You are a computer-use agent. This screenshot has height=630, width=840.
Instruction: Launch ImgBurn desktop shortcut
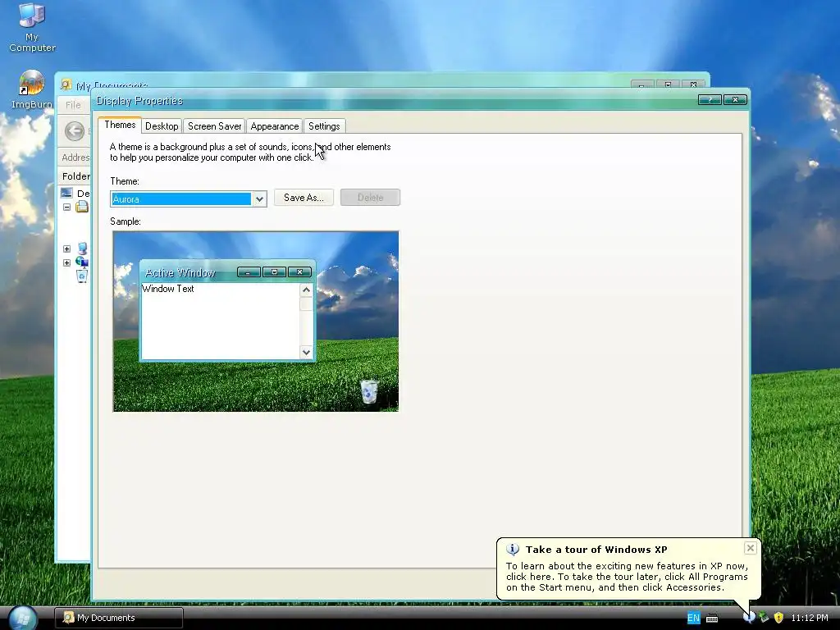click(x=32, y=90)
